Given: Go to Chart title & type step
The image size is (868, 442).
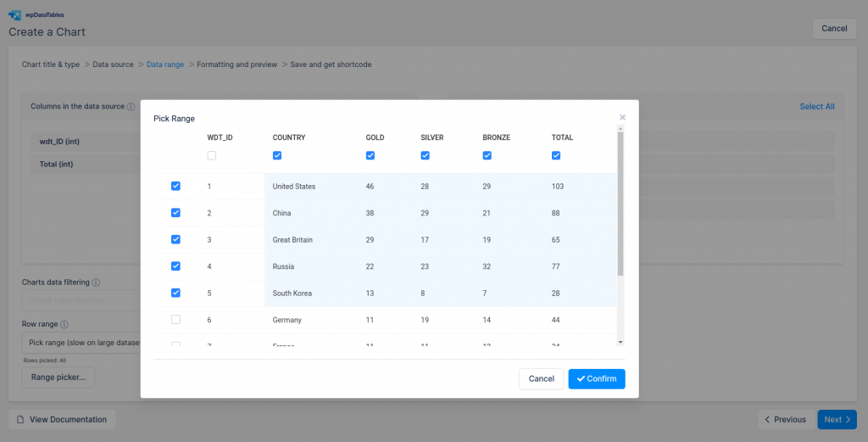Looking at the screenshot, I should 51,64.
